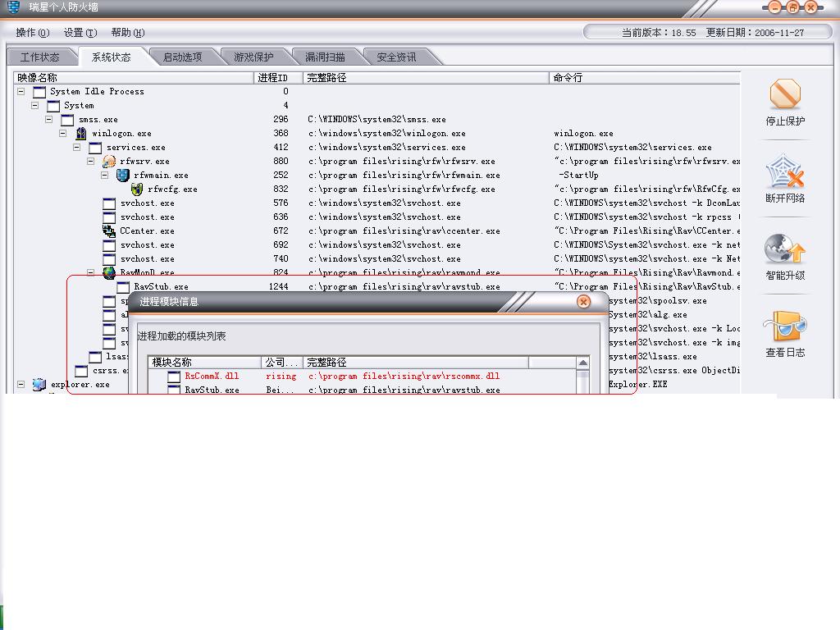Image resolution: width=840 pixels, height=630 pixels.
Task: Select the rfwsrv.exe process icon
Action: coord(109,162)
